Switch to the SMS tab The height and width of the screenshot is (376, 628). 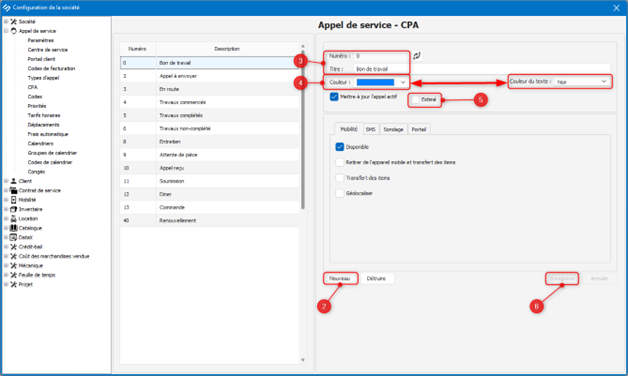click(x=370, y=129)
